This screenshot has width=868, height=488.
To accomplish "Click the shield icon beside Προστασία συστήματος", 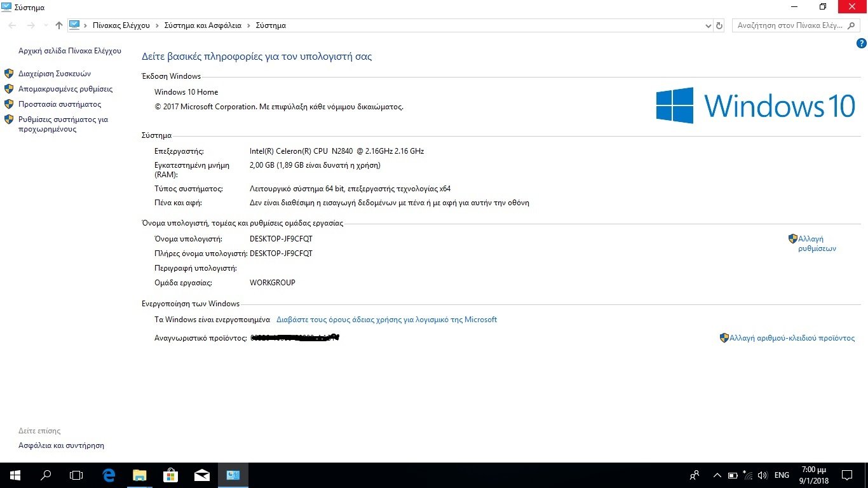I will [x=9, y=104].
